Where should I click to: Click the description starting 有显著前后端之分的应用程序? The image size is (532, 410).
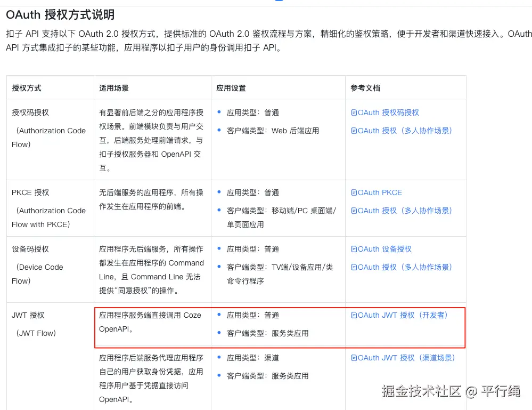point(151,140)
